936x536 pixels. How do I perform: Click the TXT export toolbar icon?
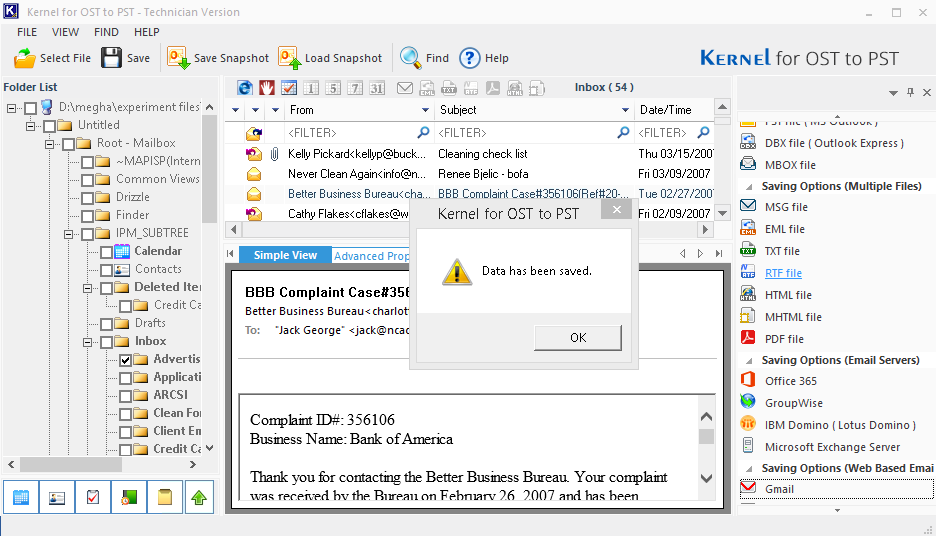449,88
